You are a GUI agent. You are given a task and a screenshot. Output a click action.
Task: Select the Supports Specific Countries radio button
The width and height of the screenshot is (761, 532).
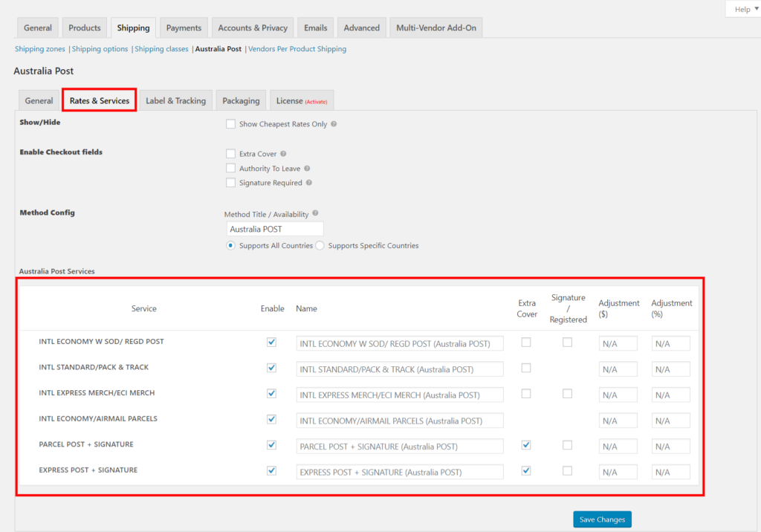(320, 245)
